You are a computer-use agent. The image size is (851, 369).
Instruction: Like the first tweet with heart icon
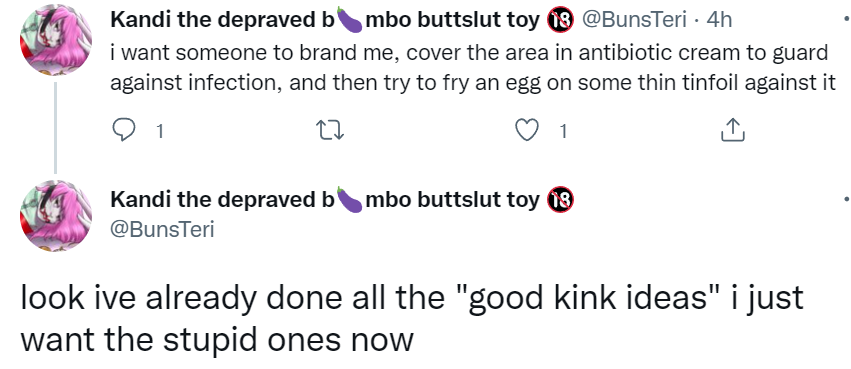(x=526, y=131)
